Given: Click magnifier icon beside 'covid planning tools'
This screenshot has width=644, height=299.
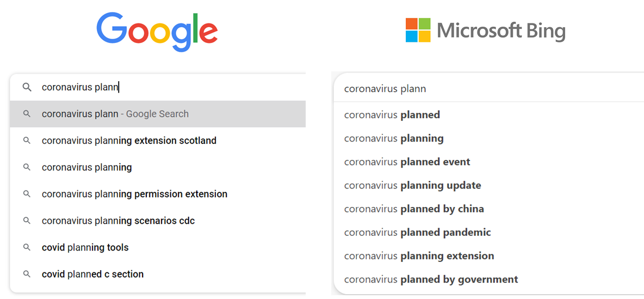Looking at the screenshot, I should tap(27, 247).
